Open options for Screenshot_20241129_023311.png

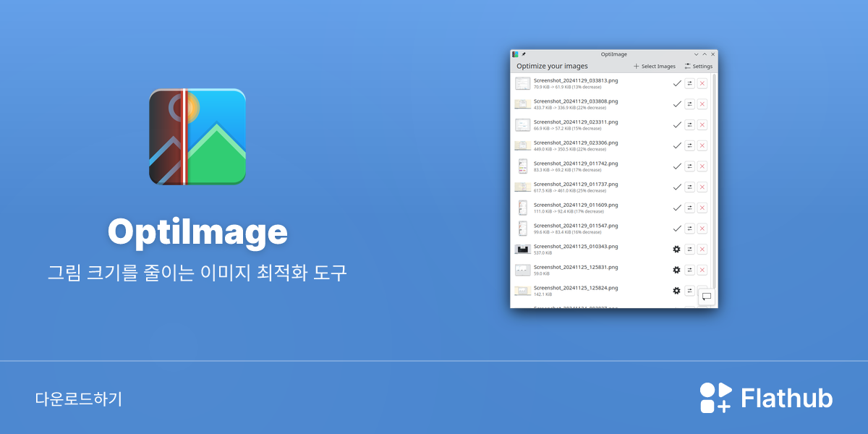[x=690, y=124]
